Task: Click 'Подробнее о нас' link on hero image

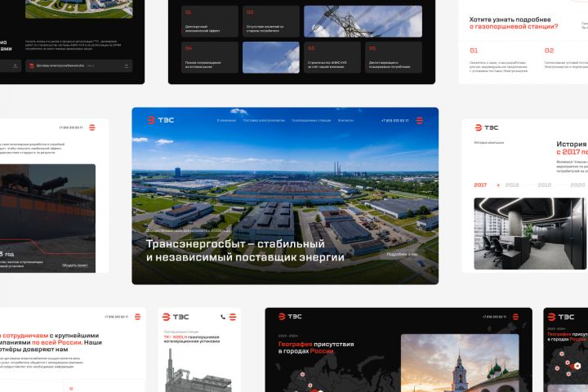Action: click(x=402, y=254)
